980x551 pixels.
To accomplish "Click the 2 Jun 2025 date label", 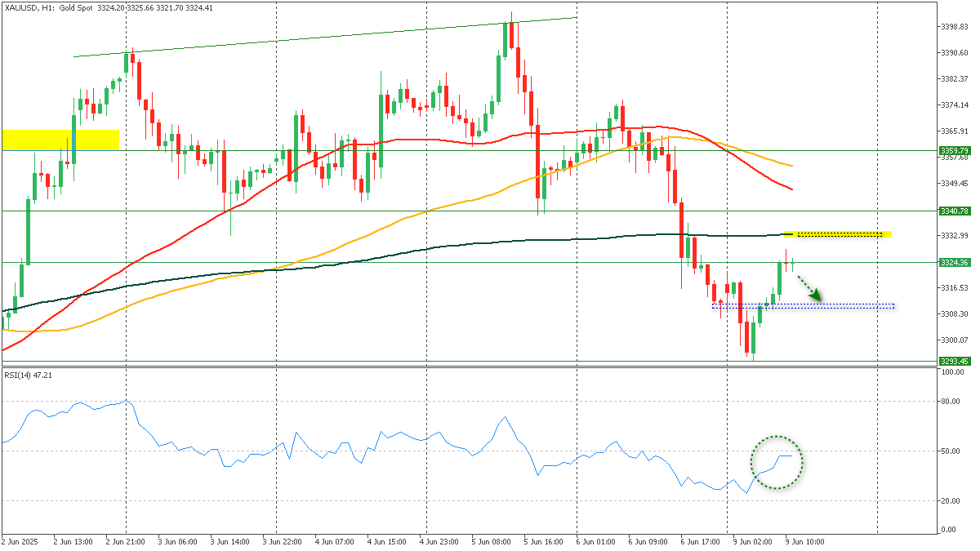I will pos(20,540).
